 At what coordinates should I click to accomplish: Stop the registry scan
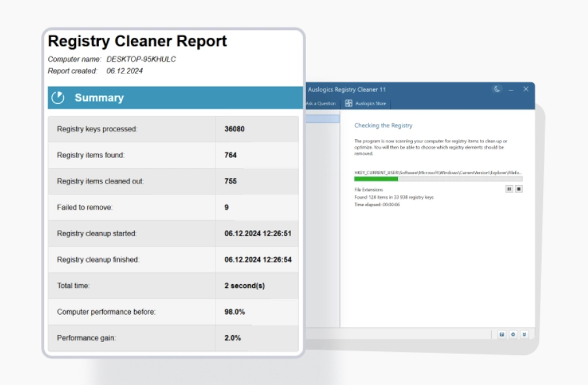click(518, 189)
